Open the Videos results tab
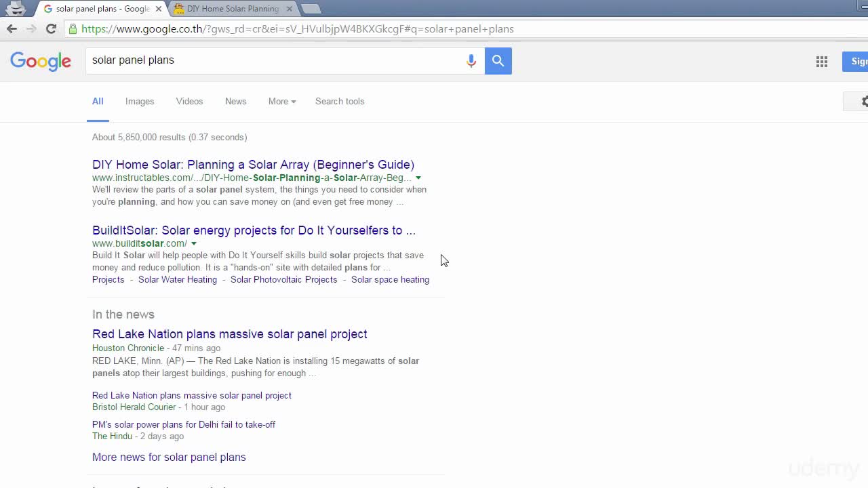 point(189,101)
